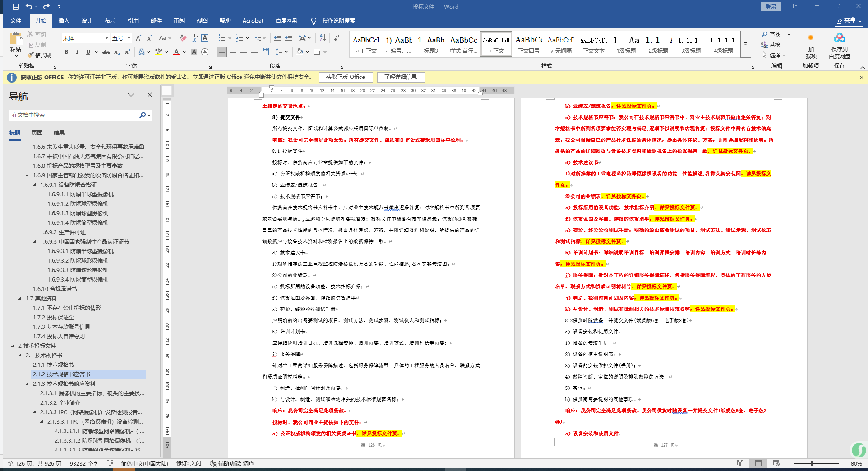Toggle bold formatting

coord(66,52)
